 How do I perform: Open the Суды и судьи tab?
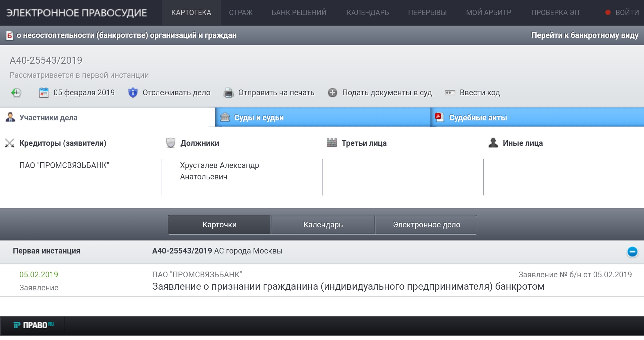[259, 118]
